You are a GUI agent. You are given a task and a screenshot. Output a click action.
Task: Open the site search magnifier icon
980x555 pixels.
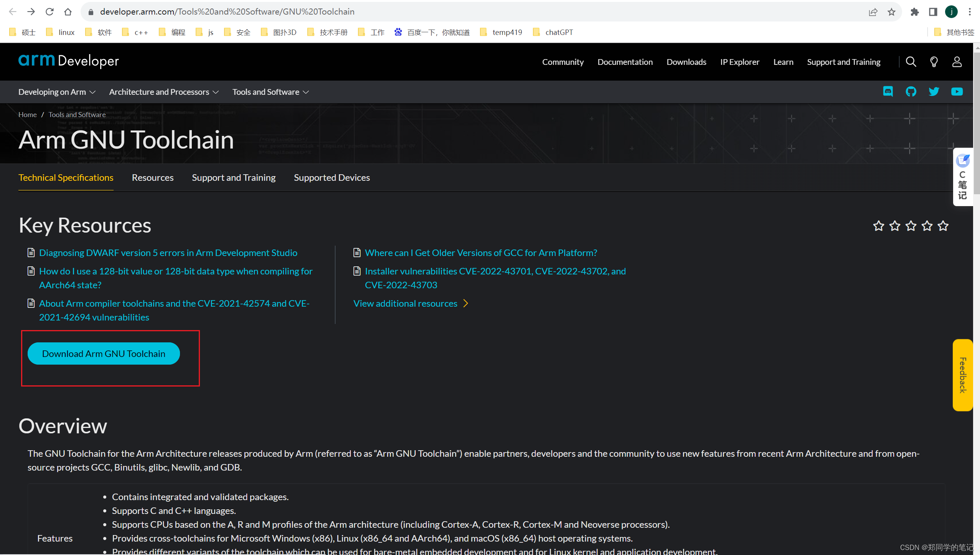point(911,62)
